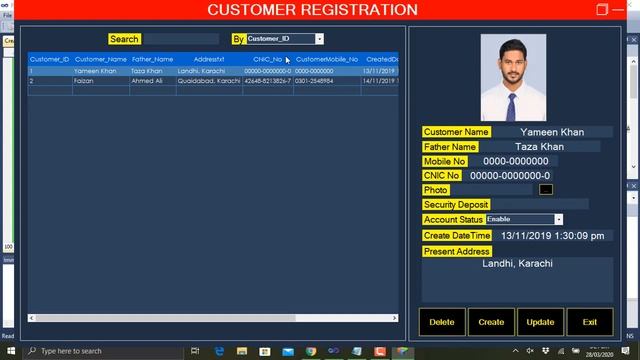This screenshot has width=640, height=360.
Task: Click the Mobile No field
Action: (x=514, y=161)
